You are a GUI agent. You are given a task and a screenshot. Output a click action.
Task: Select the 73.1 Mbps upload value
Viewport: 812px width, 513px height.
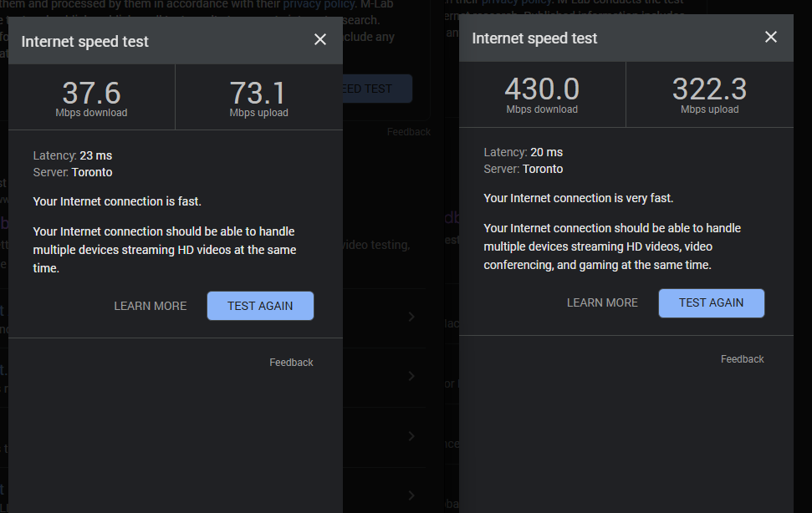click(258, 93)
